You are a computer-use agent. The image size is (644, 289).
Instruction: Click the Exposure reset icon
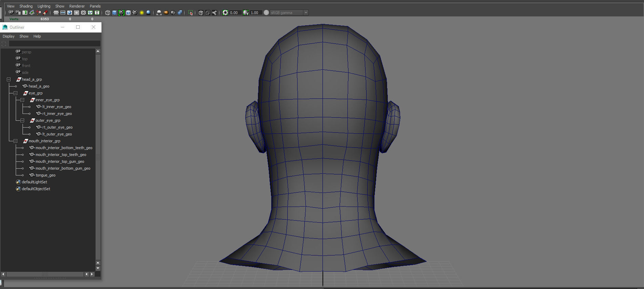(225, 13)
